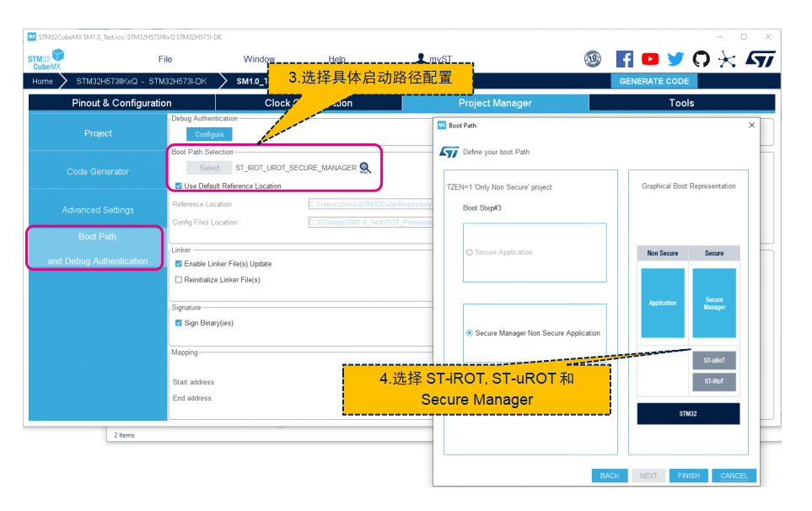Select Secure Manager Non Secure Application radio
Viewport: 812px width, 511px height.
coord(469,333)
